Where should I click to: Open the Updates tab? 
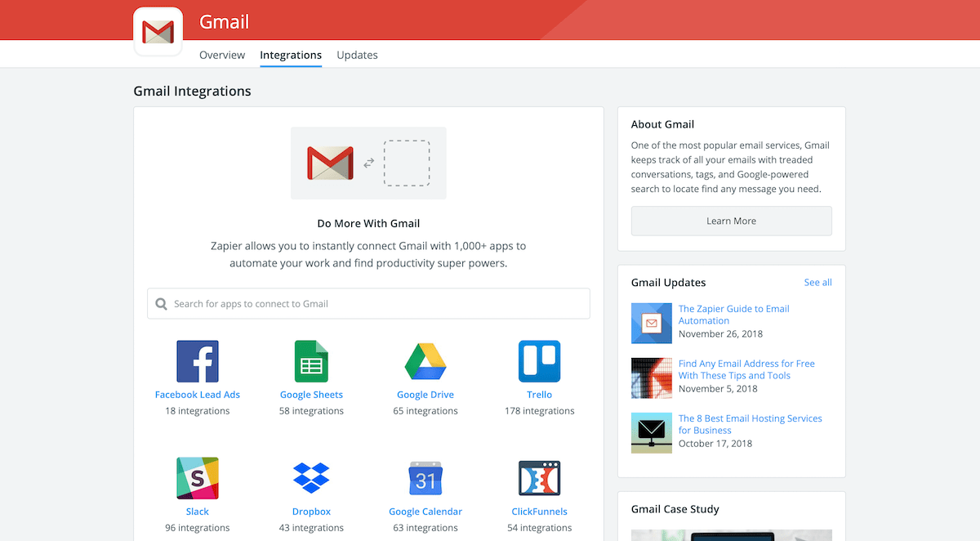click(x=357, y=55)
